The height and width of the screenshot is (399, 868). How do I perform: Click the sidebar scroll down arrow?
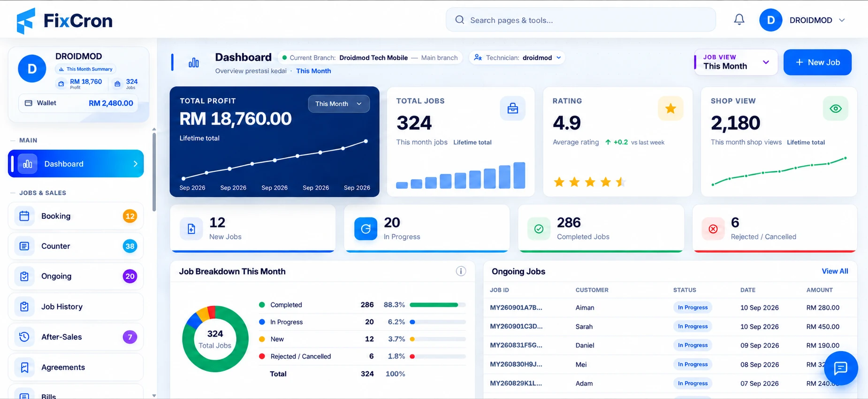154,396
